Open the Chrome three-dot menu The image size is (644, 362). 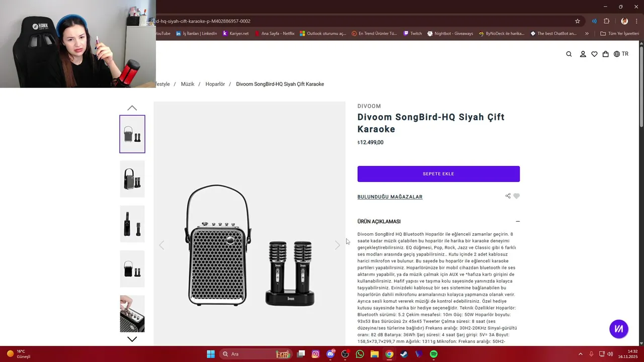coord(637,21)
